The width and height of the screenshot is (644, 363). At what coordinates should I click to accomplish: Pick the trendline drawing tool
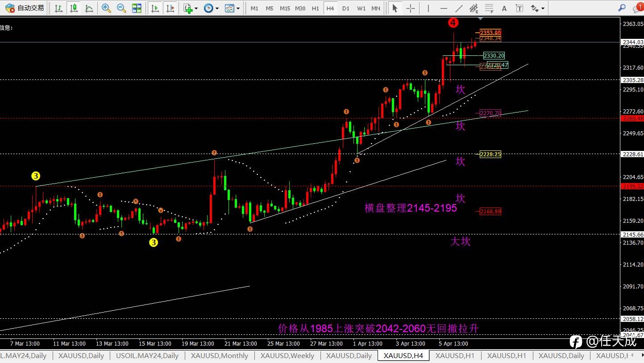pyautogui.click(x=459, y=8)
